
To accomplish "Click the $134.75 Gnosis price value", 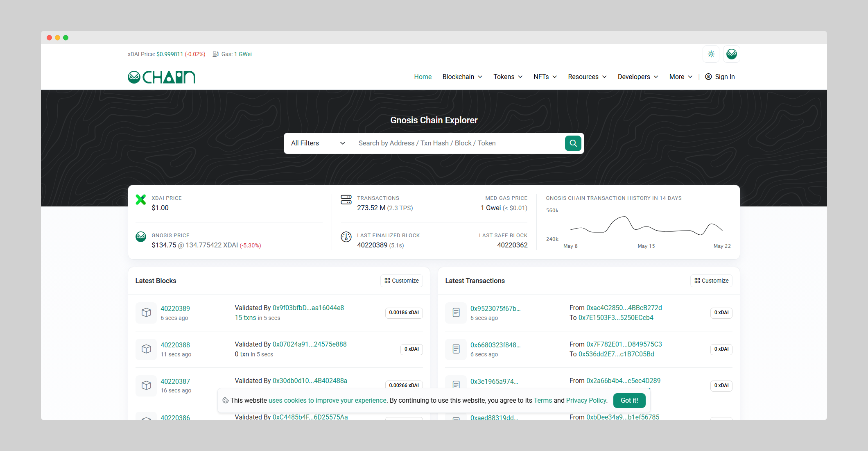I will pos(164,245).
